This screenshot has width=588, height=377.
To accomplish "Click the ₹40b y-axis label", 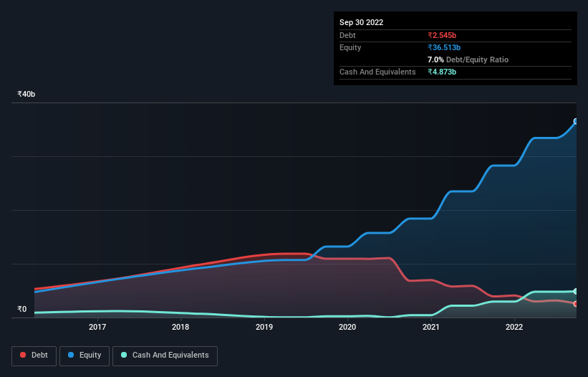I will click(x=26, y=94).
